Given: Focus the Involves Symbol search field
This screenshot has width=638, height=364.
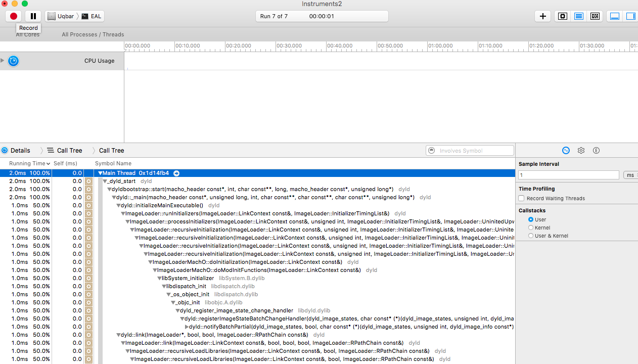Looking at the screenshot, I should (x=470, y=151).
